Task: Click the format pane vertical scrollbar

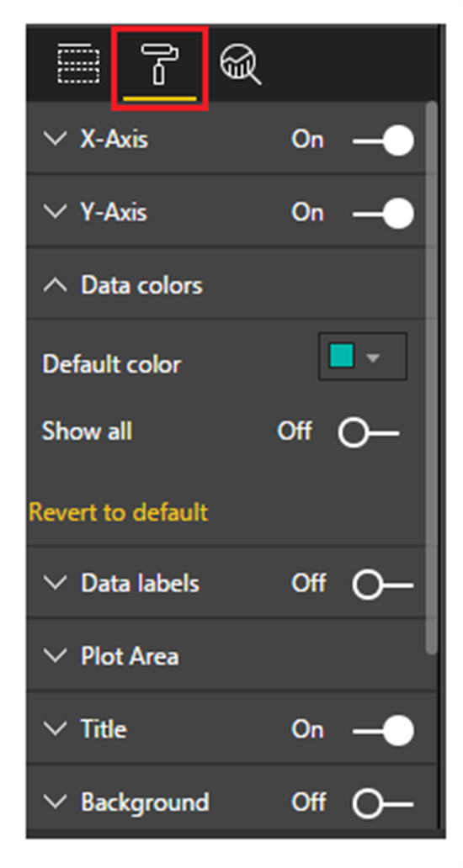Action: (x=431, y=378)
